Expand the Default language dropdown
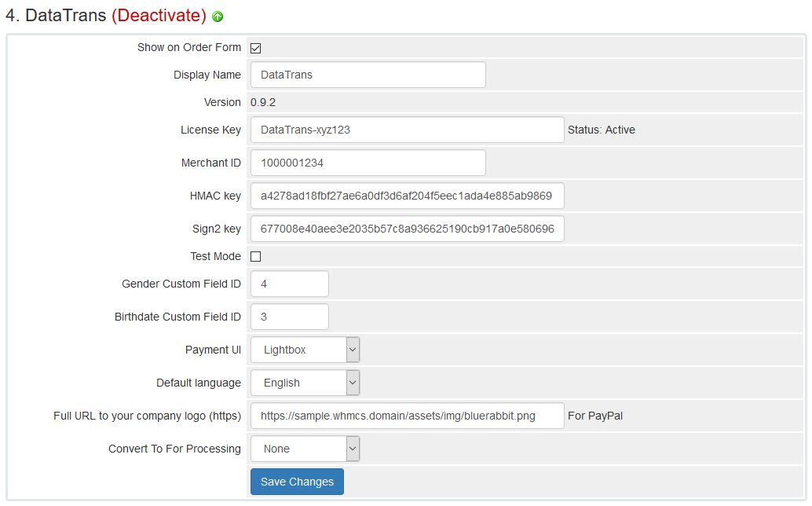The height and width of the screenshot is (506, 812). pyautogui.click(x=305, y=383)
